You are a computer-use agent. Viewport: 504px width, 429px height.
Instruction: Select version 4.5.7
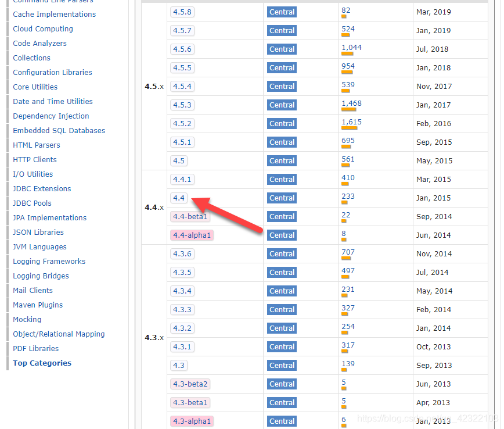(x=182, y=31)
